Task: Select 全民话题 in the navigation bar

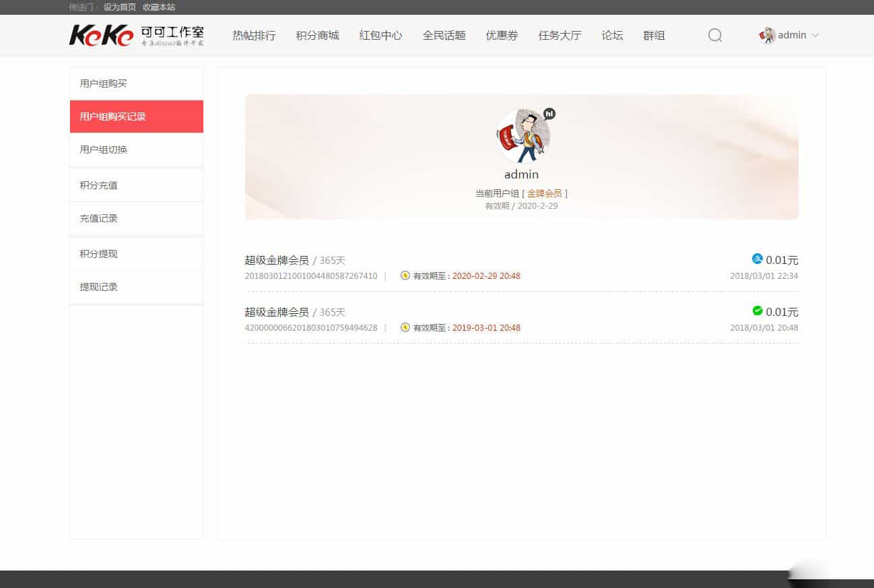Action: [x=444, y=35]
